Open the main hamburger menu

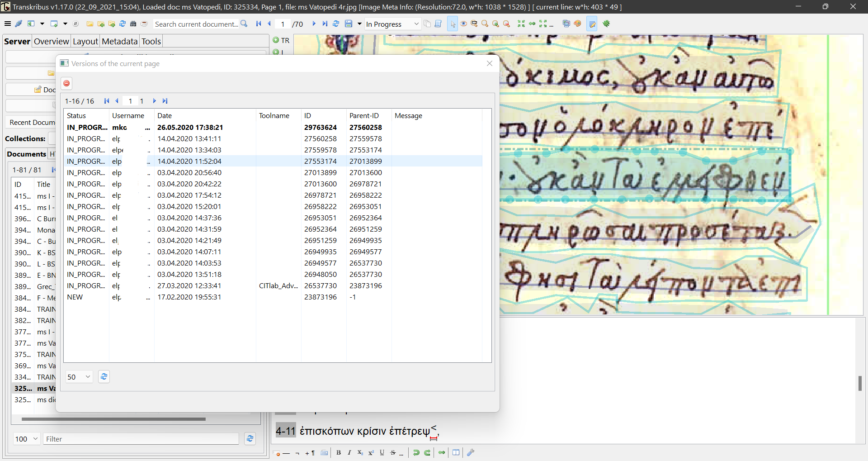[7, 24]
